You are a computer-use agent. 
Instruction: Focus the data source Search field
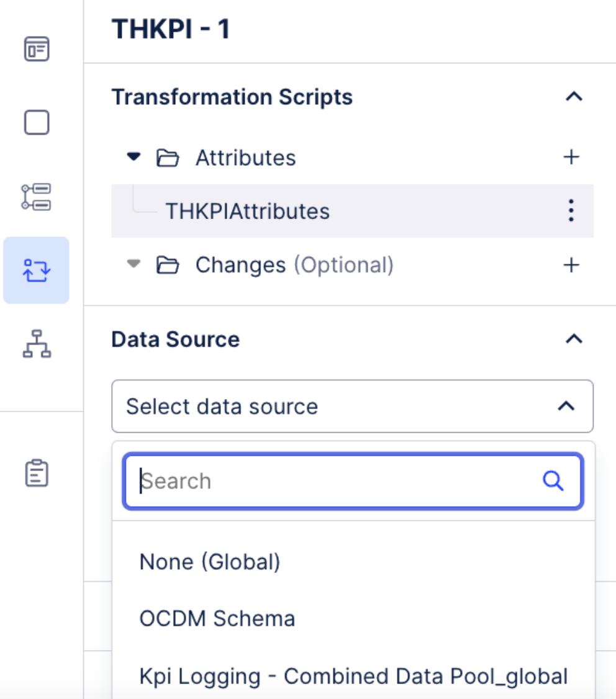335,481
